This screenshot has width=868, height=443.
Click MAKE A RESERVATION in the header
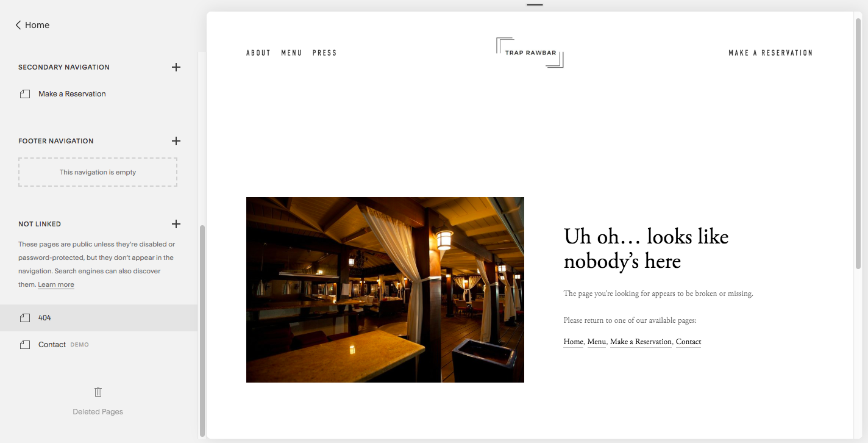[770, 52]
